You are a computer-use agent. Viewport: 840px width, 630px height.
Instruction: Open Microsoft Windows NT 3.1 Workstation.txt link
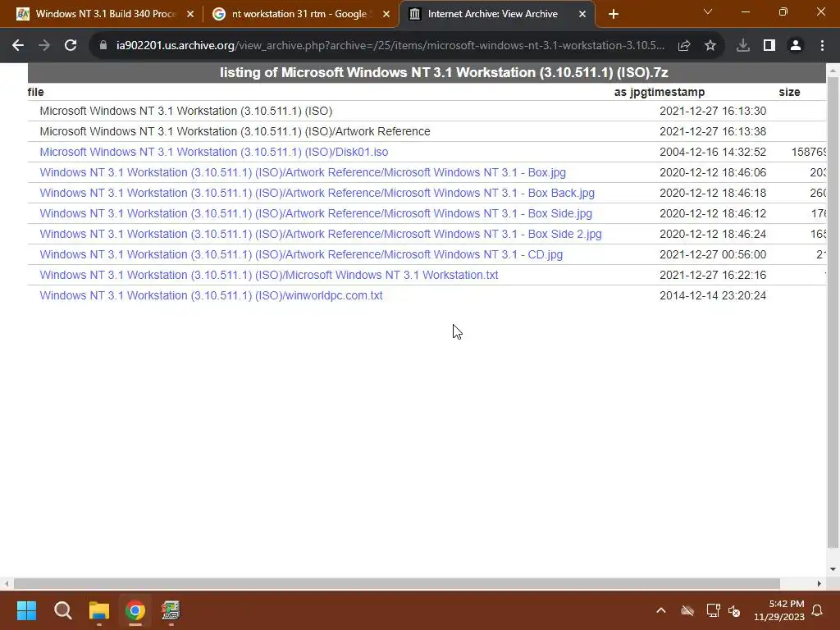(x=269, y=276)
